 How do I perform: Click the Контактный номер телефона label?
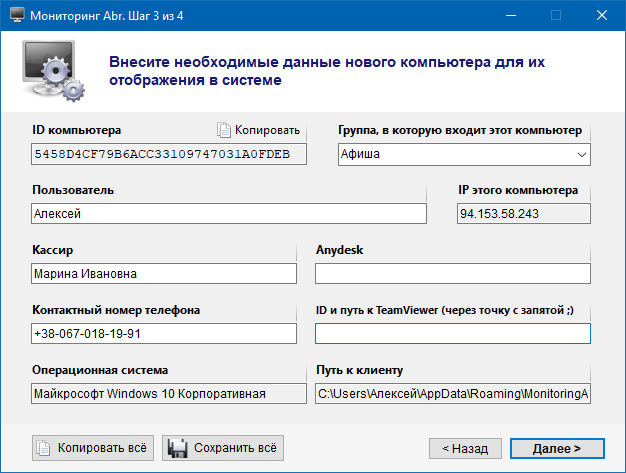(116, 310)
